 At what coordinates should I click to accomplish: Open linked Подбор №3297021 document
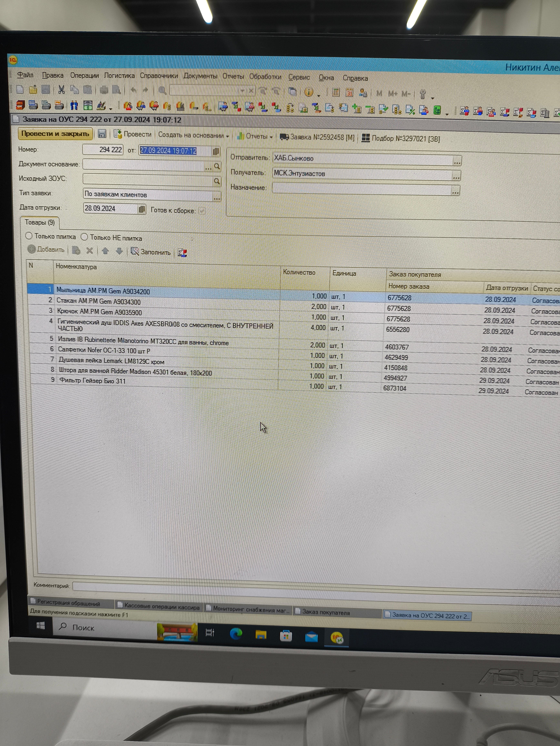[x=401, y=139]
